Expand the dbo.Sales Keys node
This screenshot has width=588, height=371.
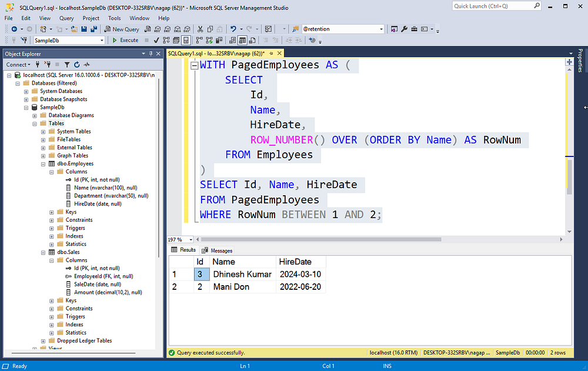(x=51, y=300)
